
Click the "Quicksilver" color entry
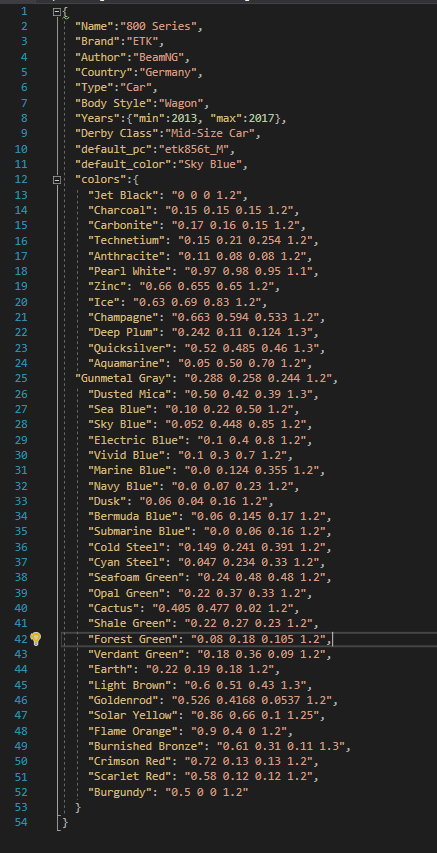[x=206, y=347]
